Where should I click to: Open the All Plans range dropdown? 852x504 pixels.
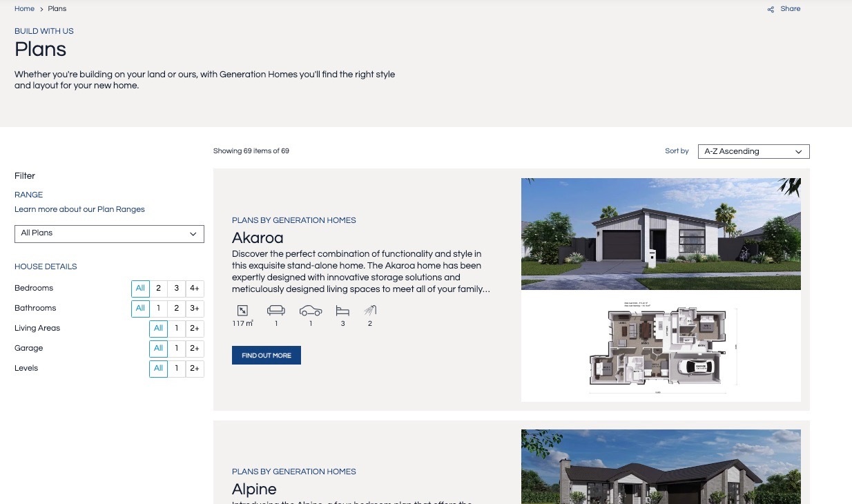tap(109, 233)
